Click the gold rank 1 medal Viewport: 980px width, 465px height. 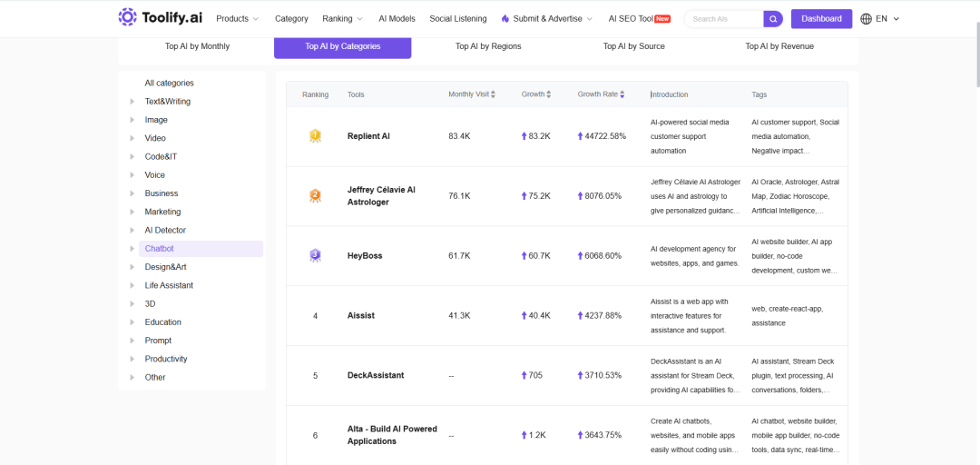coord(315,136)
